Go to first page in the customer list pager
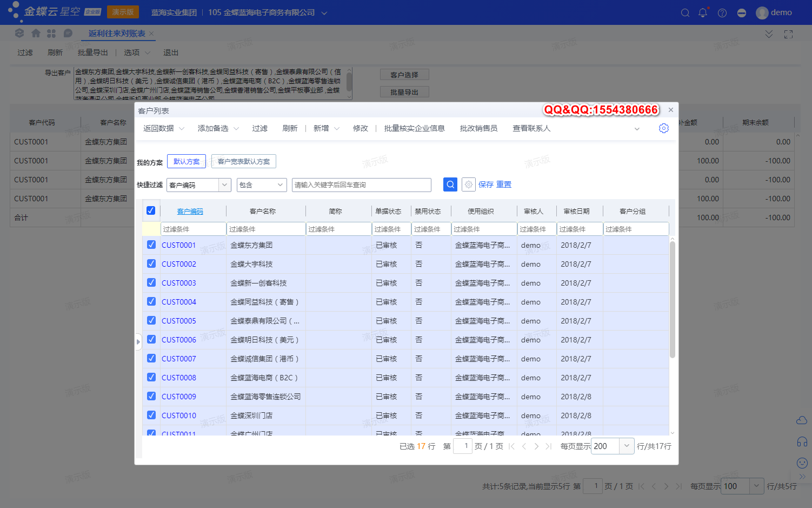This screenshot has width=812, height=508. click(x=511, y=446)
